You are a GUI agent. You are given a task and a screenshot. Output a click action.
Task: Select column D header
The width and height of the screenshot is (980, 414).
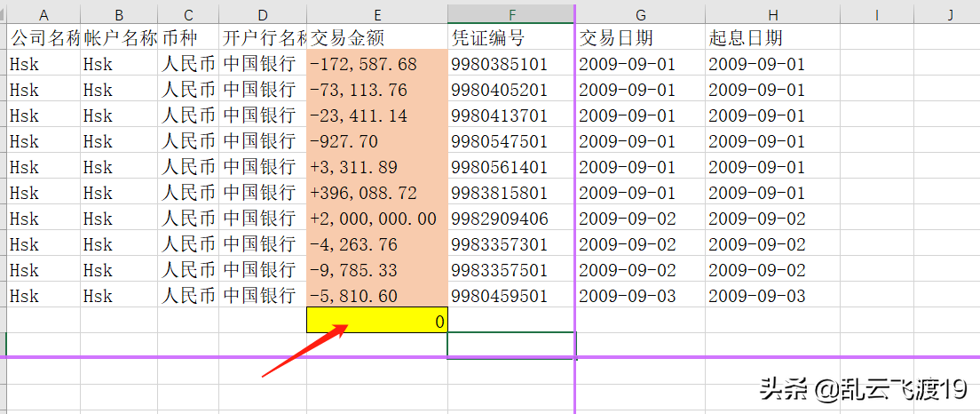(x=263, y=15)
